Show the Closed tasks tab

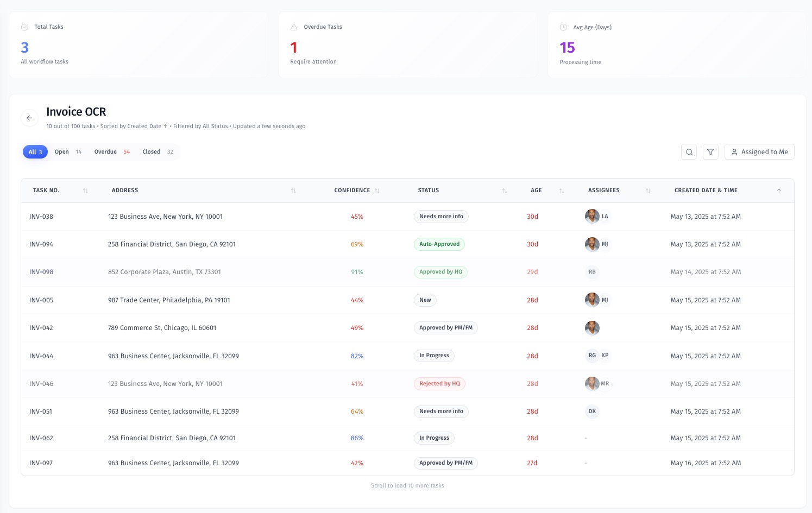[x=158, y=152]
